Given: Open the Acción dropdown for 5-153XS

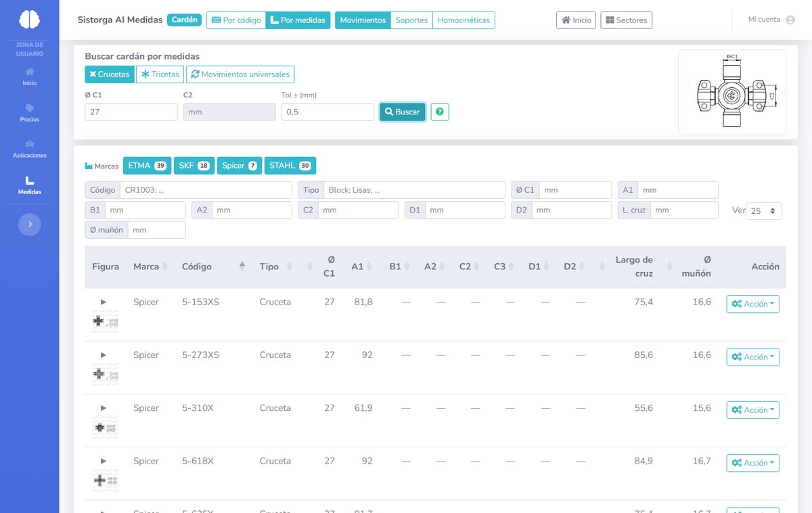Looking at the screenshot, I should 752,304.
